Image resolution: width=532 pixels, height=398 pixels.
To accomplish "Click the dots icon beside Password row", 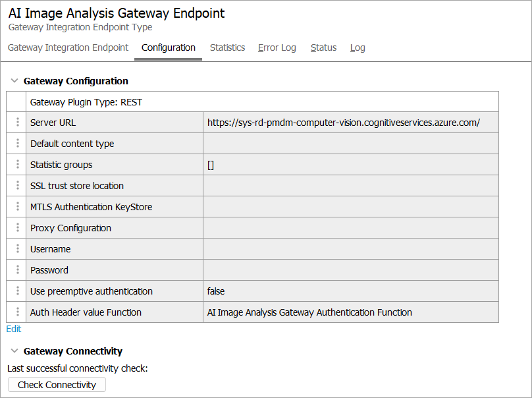I will point(18,270).
